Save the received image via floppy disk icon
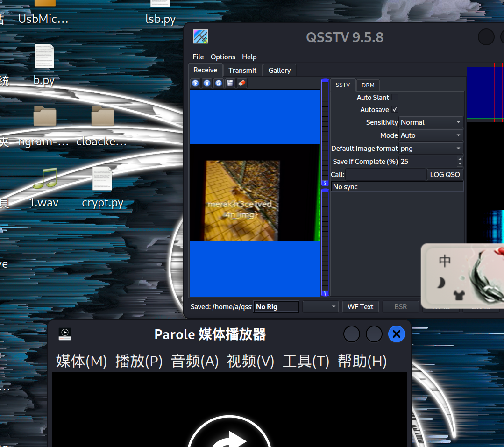This screenshot has width=504, height=447. [230, 83]
